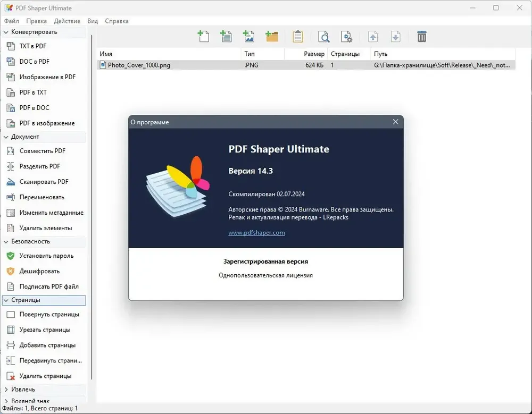Select Повернуть страницы tool

(x=49, y=314)
